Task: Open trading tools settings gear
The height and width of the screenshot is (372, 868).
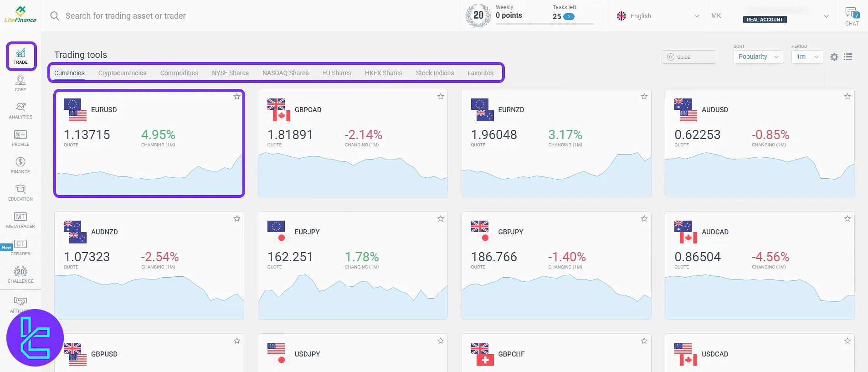Action: [x=834, y=57]
